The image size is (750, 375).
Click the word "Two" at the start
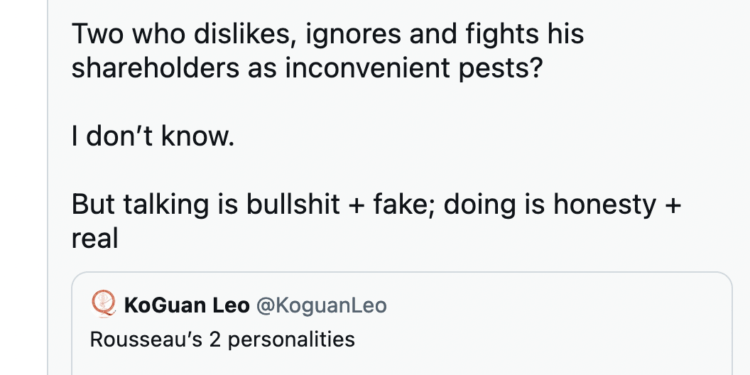pyautogui.click(x=98, y=34)
